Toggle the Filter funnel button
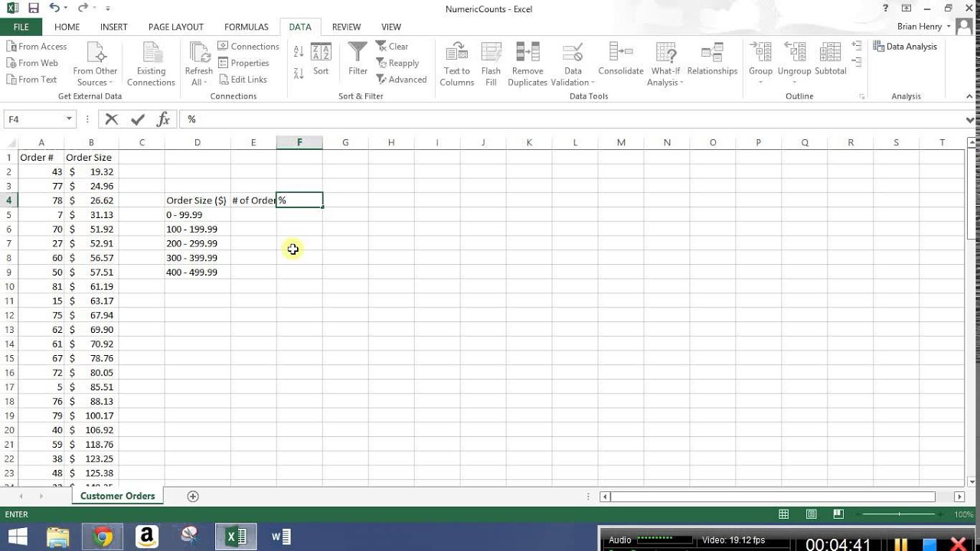Image resolution: width=980 pixels, height=551 pixels. (358, 60)
